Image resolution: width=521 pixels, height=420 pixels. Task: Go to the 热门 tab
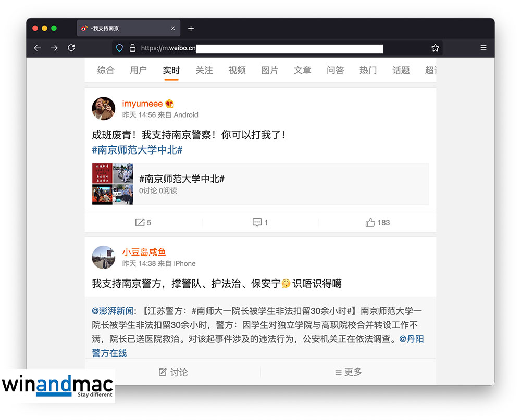click(x=368, y=70)
